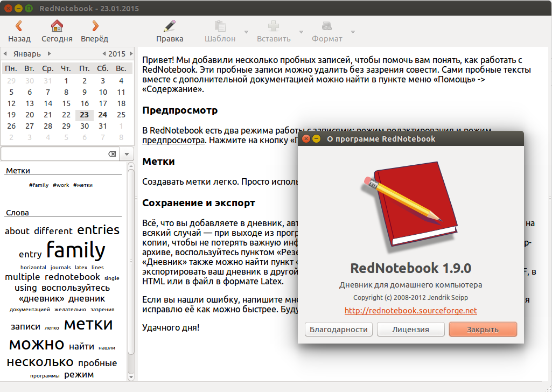The height and width of the screenshot is (392, 552).
Task: Go to the month after Январь
Action: [50, 54]
